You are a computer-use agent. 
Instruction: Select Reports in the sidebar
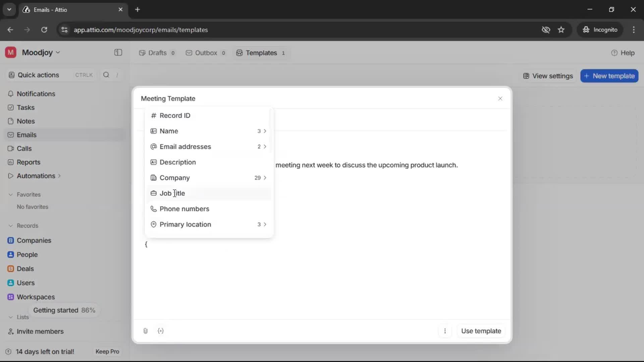click(28, 162)
